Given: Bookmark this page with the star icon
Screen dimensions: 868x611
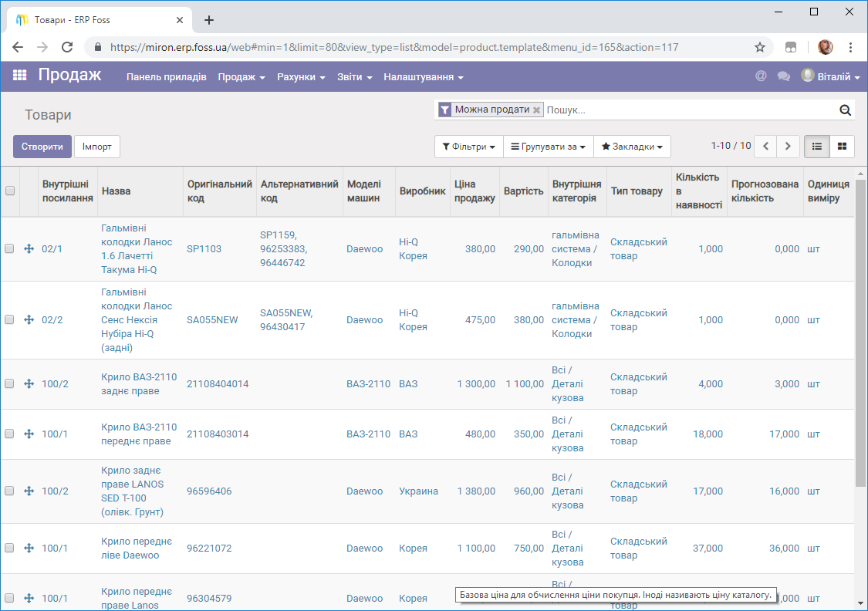Looking at the screenshot, I should pos(760,47).
